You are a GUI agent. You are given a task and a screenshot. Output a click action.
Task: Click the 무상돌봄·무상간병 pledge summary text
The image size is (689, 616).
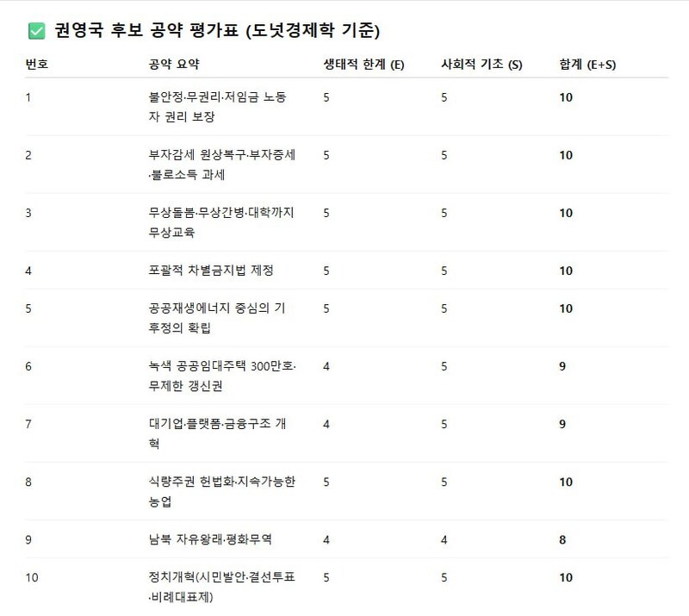coord(221,222)
